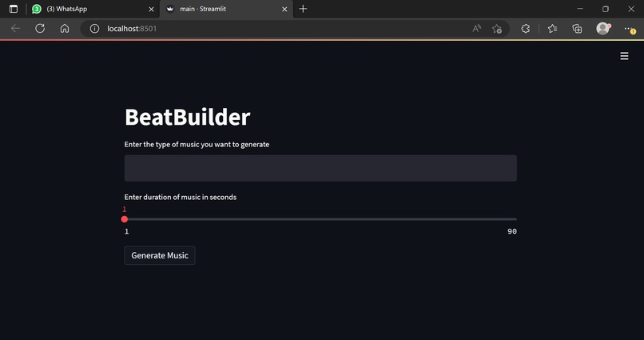The image size is (644, 340).
Task: Minimize the browser window
Action: (x=580, y=9)
